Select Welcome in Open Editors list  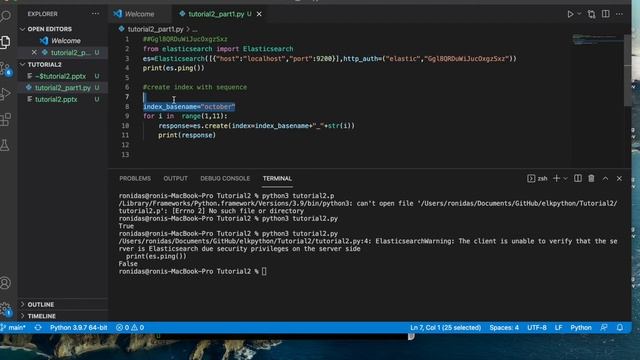click(x=65, y=41)
